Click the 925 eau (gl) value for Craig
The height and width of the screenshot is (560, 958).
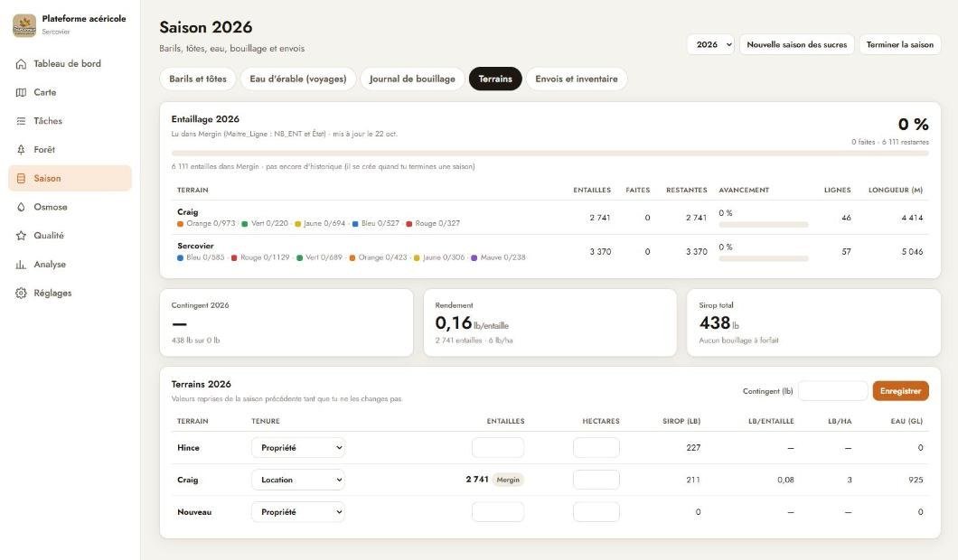click(916, 480)
